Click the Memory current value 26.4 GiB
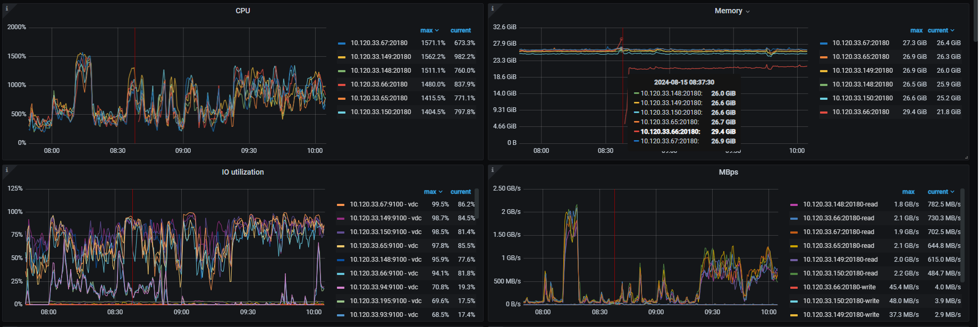980x327 pixels. click(x=949, y=43)
